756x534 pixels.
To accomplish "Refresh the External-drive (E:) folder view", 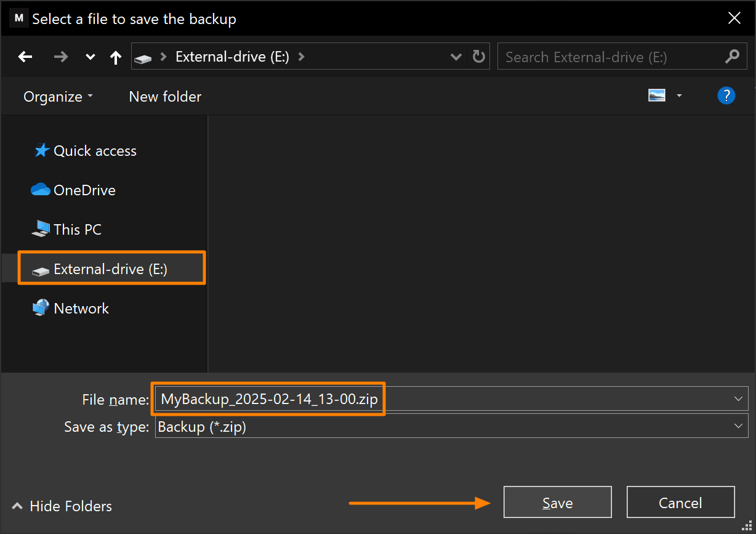I will [x=479, y=56].
